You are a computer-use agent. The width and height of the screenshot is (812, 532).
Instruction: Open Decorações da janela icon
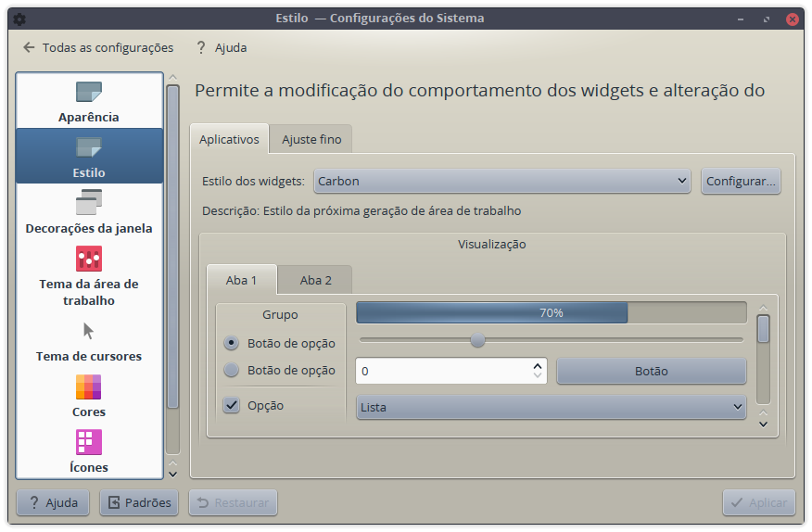tap(89, 202)
